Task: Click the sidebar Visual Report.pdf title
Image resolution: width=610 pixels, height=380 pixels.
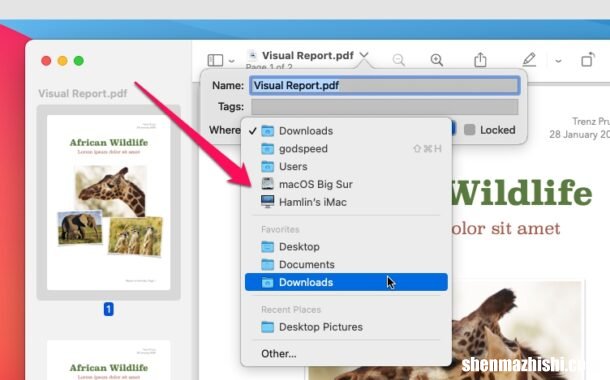Action: tap(82, 94)
